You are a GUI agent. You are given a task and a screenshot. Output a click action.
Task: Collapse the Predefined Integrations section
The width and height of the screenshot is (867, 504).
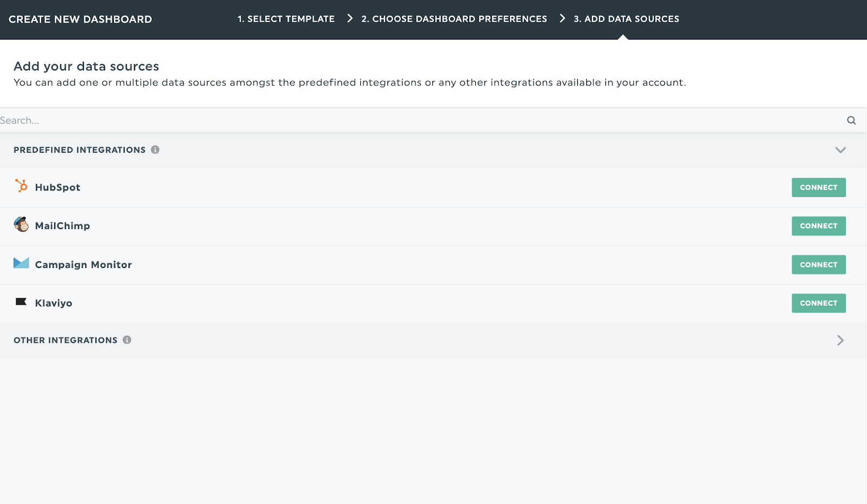click(840, 150)
